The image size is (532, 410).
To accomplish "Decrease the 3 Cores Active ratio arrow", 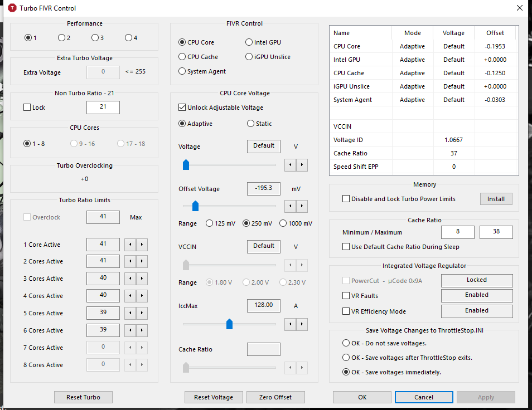I will (130, 279).
